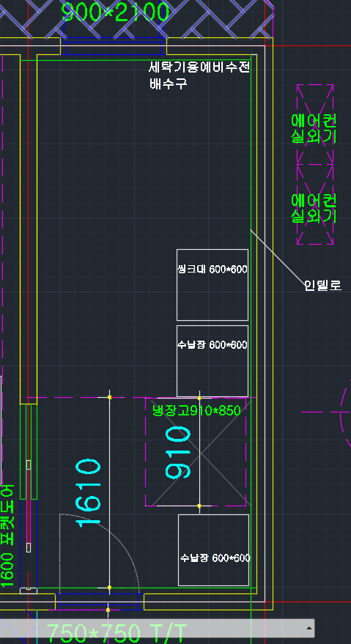Select the 세탁기용예비수전 text line
This screenshot has height=644, width=351.
pyautogui.click(x=199, y=67)
